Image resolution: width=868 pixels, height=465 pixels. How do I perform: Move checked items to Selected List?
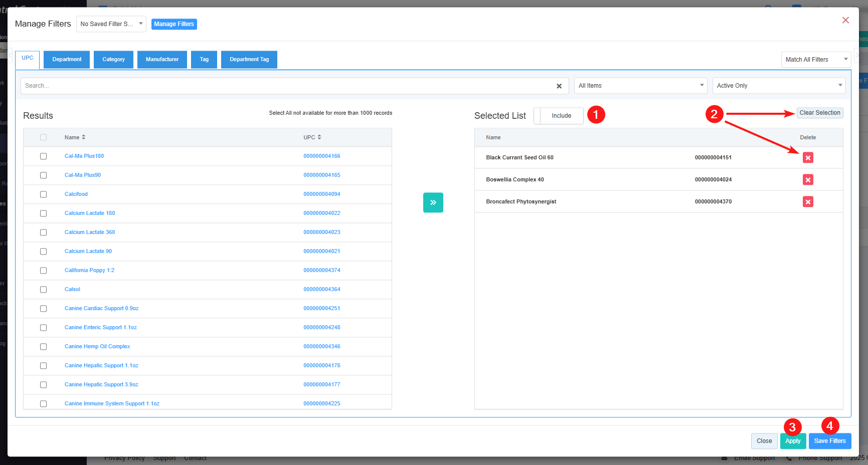point(433,202)
